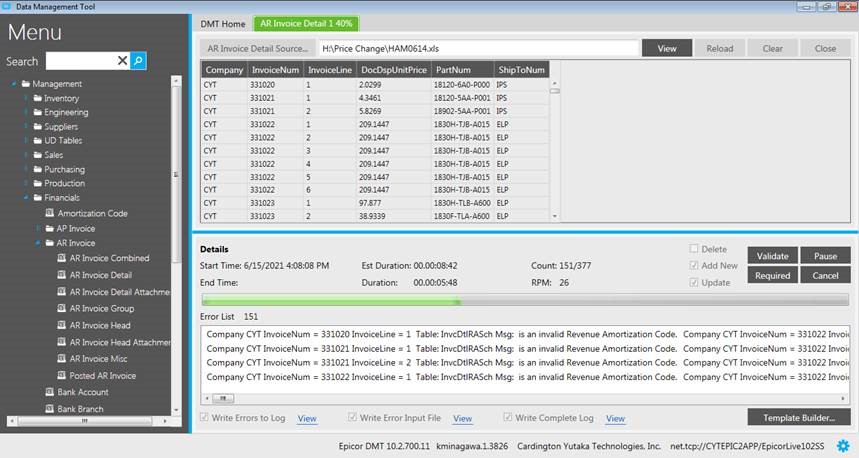Toggle Write Errors to Log checkbox
Screen dimensions: 859x458
204,417
